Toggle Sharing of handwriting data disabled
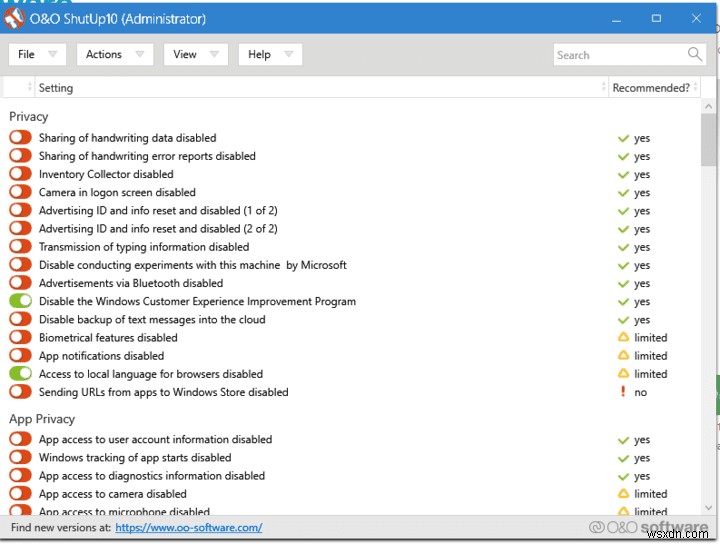 20,138
